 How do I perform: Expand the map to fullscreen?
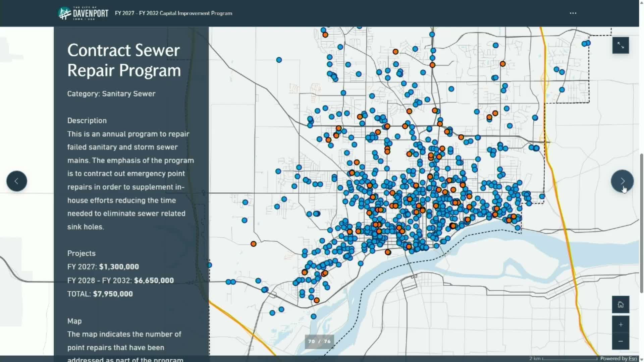[x=621, y=45]
